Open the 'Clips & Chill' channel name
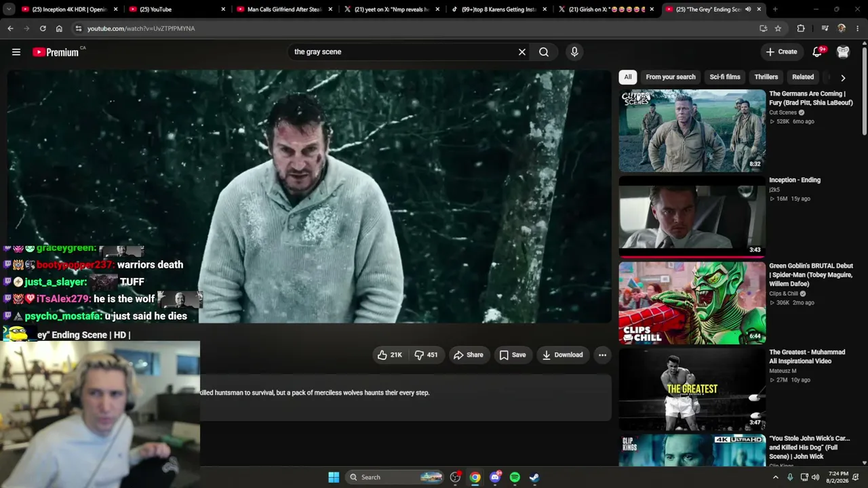This screenshot has width=868, height=488. coord(783,293)
